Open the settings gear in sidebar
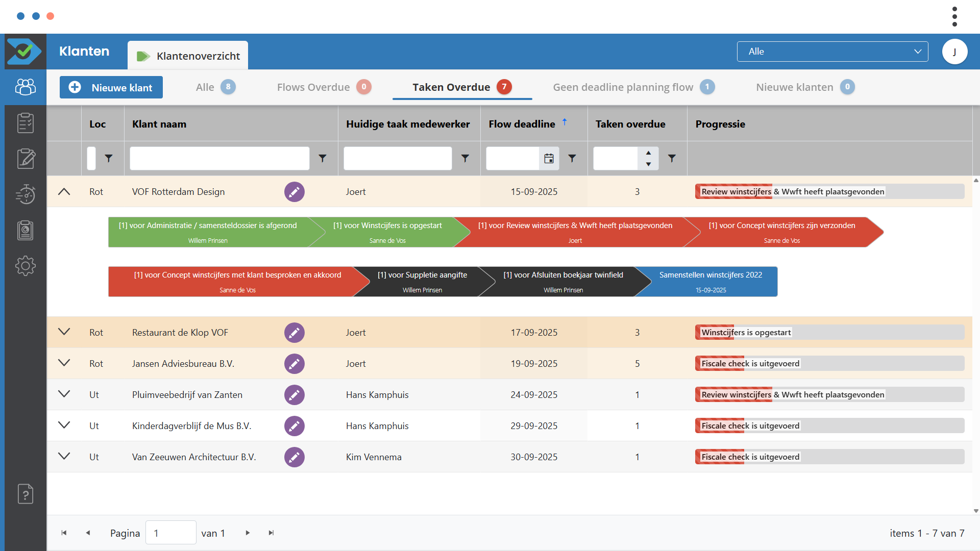The width and height of the screenshot is (980, 551). [25, 266]
